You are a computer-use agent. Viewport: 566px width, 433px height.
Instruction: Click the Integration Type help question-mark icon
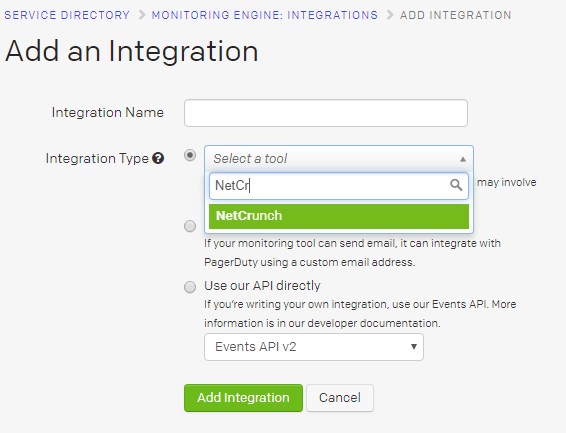click(158, 158)
